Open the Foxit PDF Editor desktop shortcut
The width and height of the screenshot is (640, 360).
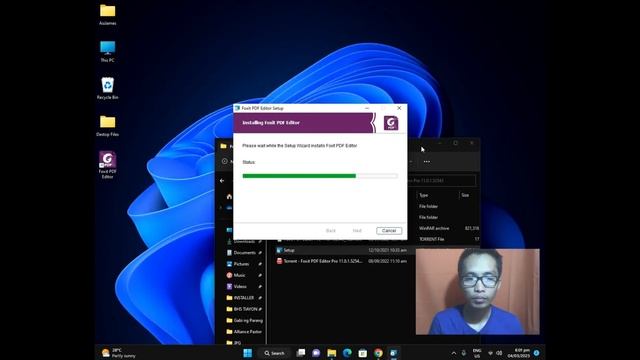pos(107,165)
